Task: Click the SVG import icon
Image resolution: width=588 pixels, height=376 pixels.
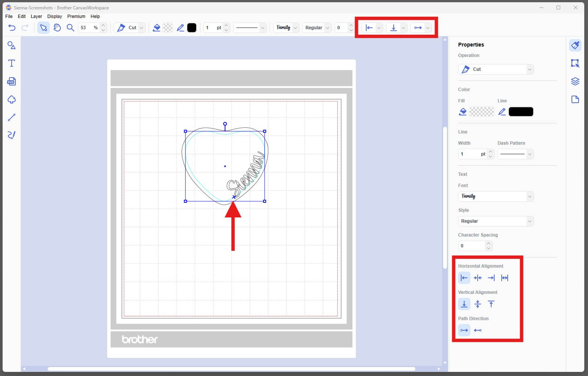Action: tap(12, 81)
